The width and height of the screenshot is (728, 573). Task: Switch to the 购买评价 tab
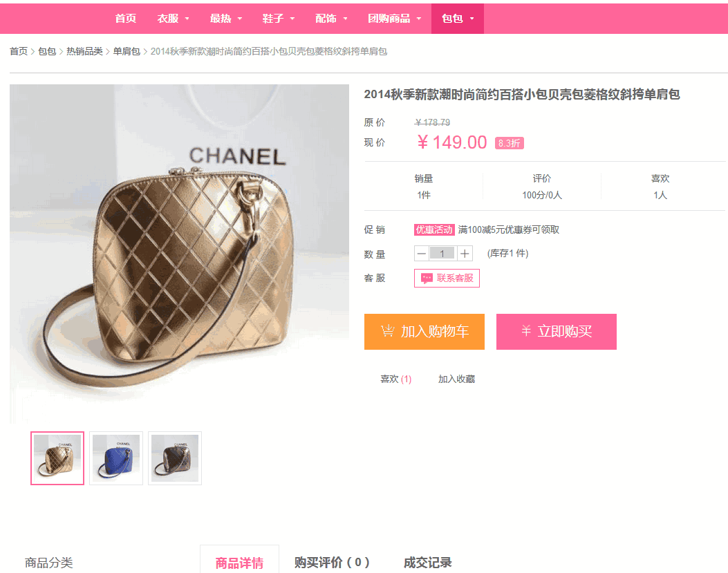(x=332, y=563)
